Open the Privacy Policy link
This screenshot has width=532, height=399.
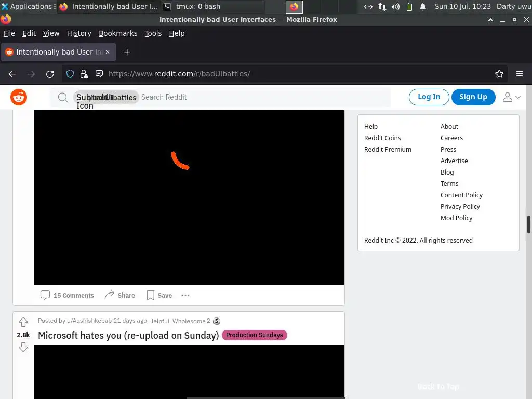(460, 207)
